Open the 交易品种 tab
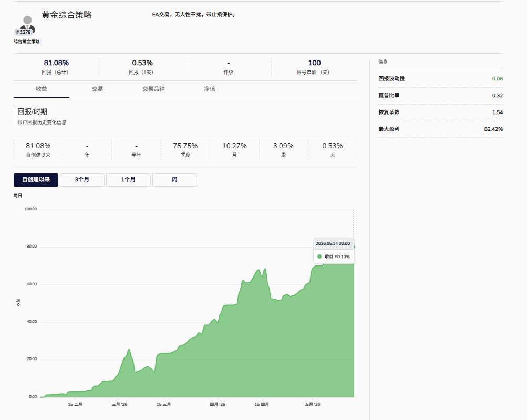The height and width of the screenshot is (420, 527). pyautogui.click(x=153, y=89)
